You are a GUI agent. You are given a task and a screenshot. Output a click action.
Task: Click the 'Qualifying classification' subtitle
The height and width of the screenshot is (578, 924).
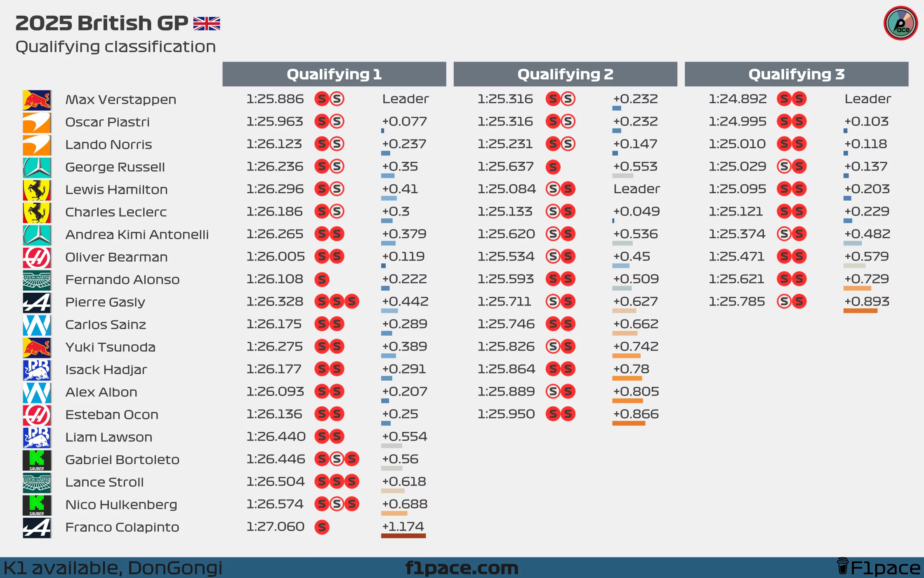point(115,47)
